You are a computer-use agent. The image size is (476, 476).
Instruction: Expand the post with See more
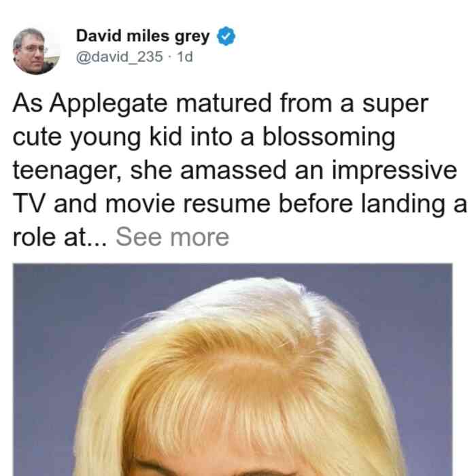[173, 237]
